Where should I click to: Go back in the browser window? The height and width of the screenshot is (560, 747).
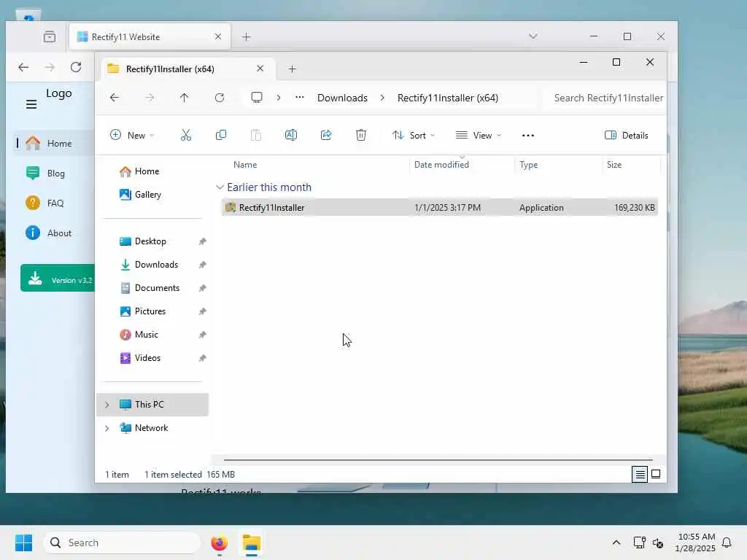coord(23,67)
